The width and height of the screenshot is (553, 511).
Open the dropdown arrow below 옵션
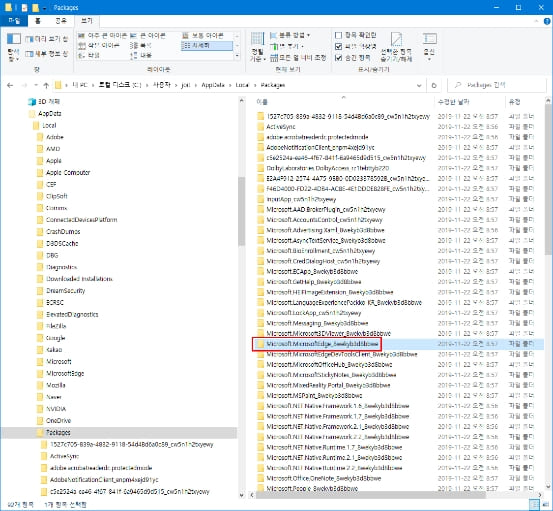pos(429,59)
